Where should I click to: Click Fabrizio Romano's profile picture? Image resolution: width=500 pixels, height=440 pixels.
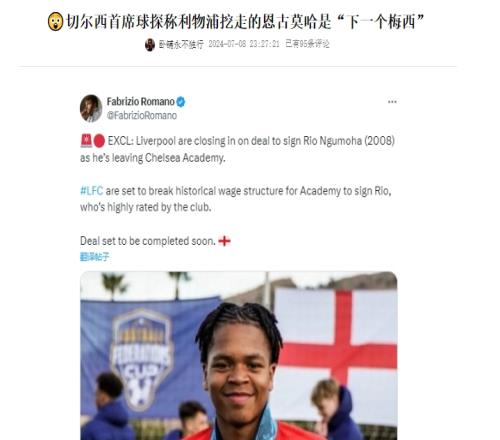91,108
